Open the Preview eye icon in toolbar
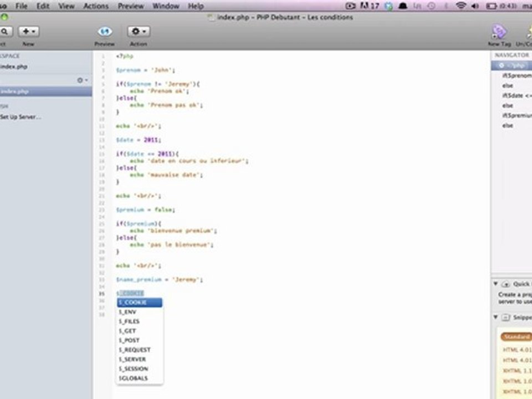Screen dimensions: 532x399 105,32
